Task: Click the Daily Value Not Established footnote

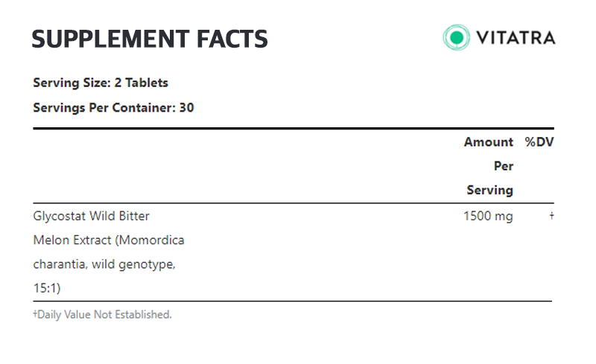Action: click(x=104, y=315)
